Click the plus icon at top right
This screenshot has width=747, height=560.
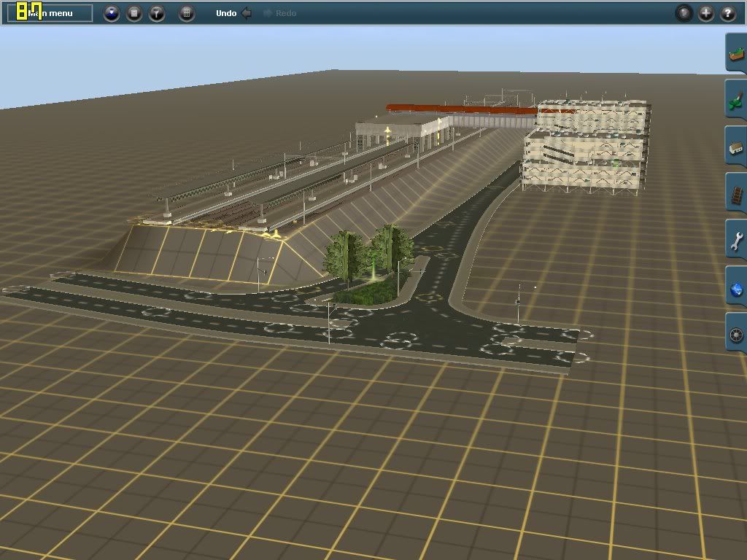coord(706,13)
